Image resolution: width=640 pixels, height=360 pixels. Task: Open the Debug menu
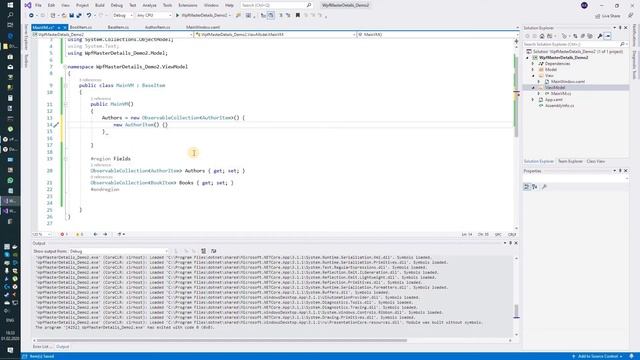[117, 5]
